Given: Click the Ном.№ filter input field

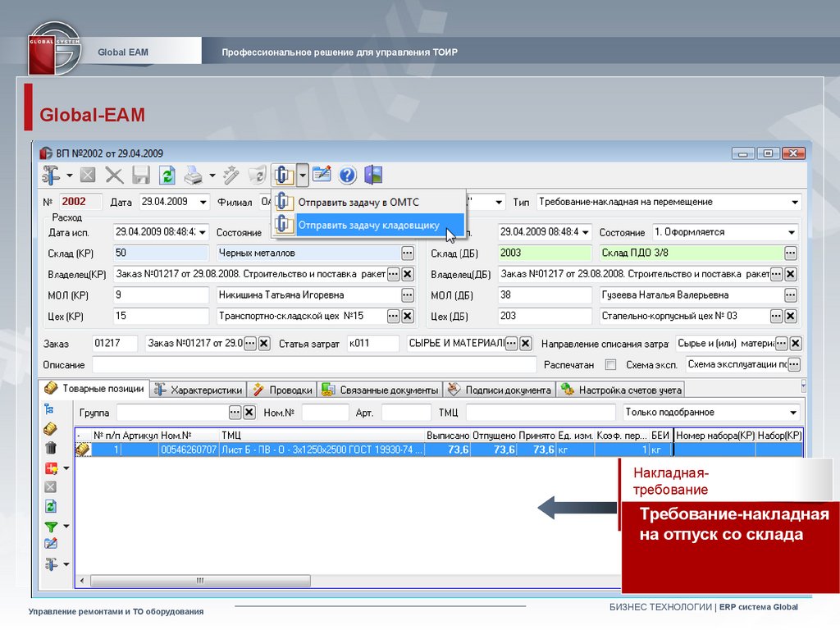Looking at the screenshot, I should 325,413.
